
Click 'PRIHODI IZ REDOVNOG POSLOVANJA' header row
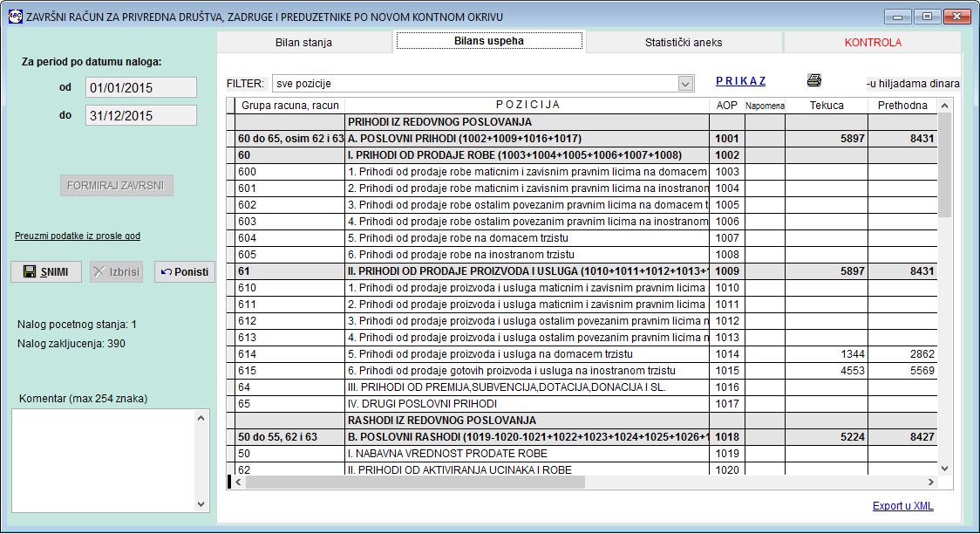[527, 122]
